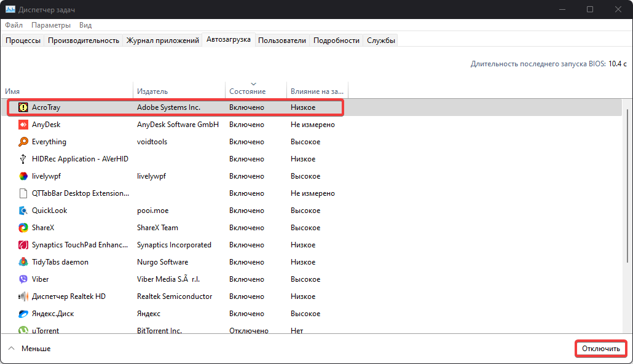Click Высокое impact in Viber row
633x364 pixels.
pyautogui.click(x=305, y=279)
